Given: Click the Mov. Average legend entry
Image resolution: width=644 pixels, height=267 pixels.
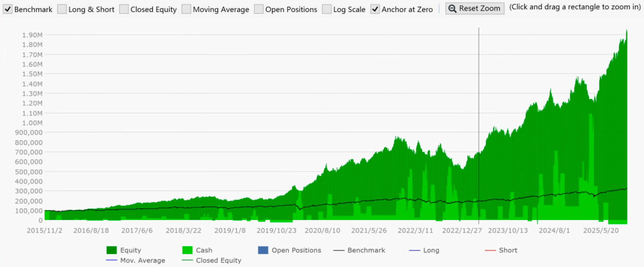Looking at the screenshot, I should (x=143, y=260).
